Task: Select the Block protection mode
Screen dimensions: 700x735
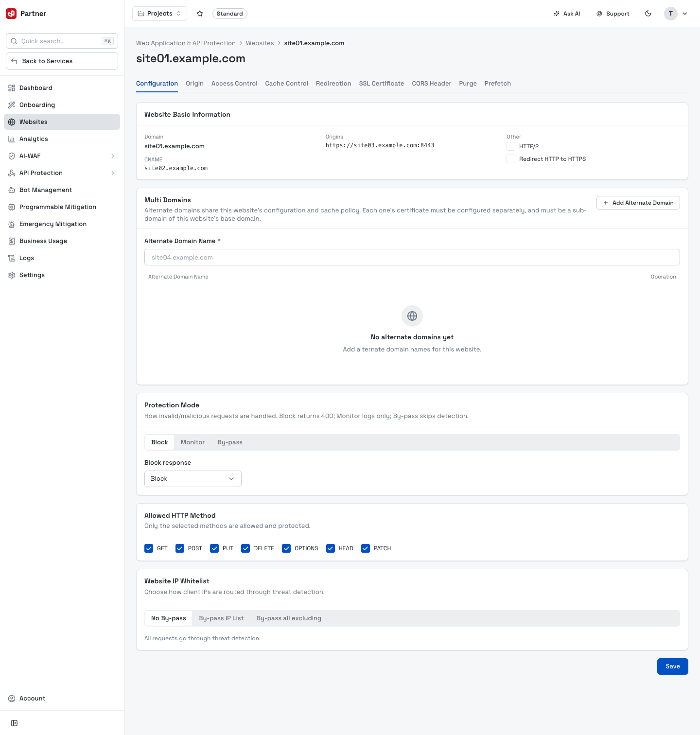Action: (x=159, y=442)
